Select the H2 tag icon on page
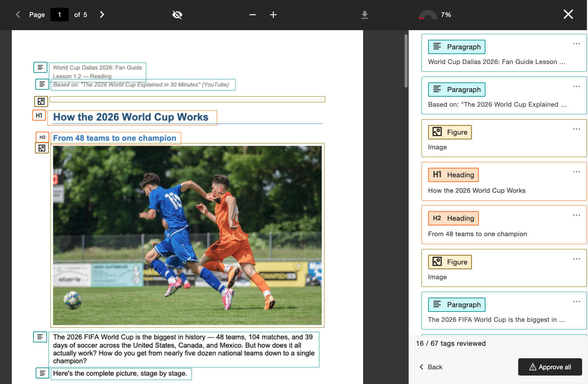Screen dimensions: 588x384 click(x=43, y=137)
